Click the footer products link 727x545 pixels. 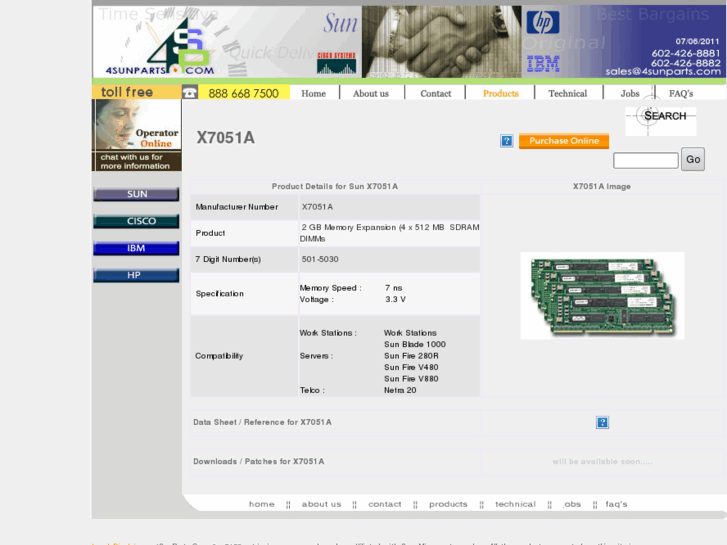[448, 504]
